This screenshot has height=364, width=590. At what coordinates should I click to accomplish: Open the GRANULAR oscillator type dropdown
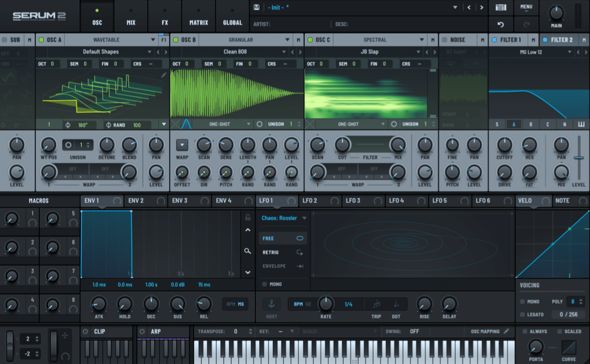coord(246,40)
